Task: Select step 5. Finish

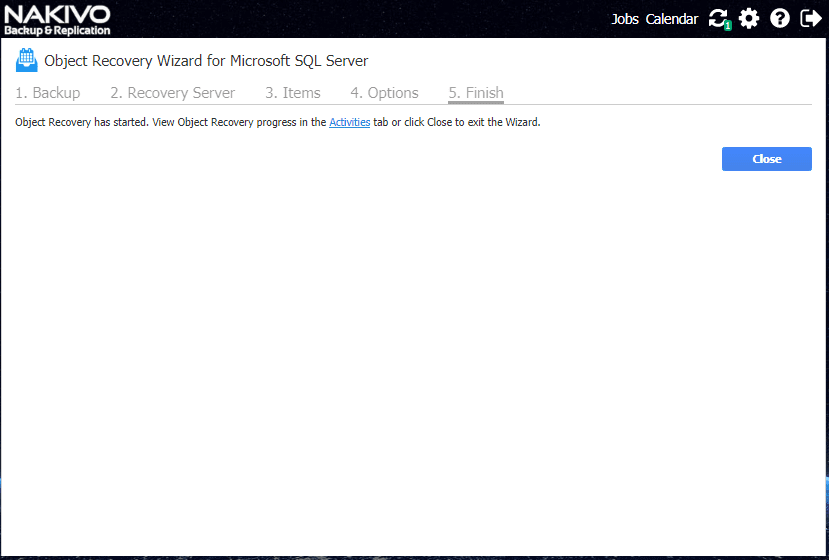Action: (476, 93)
